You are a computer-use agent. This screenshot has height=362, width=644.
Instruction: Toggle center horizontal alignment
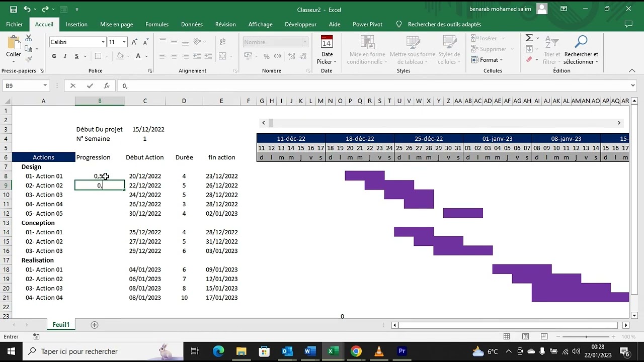coord(174,56)
